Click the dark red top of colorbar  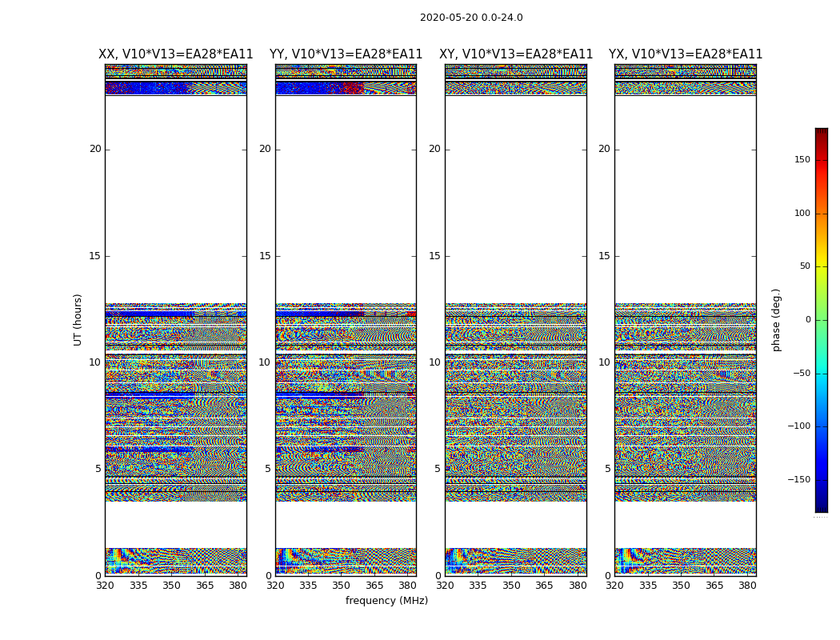(822, 132)
